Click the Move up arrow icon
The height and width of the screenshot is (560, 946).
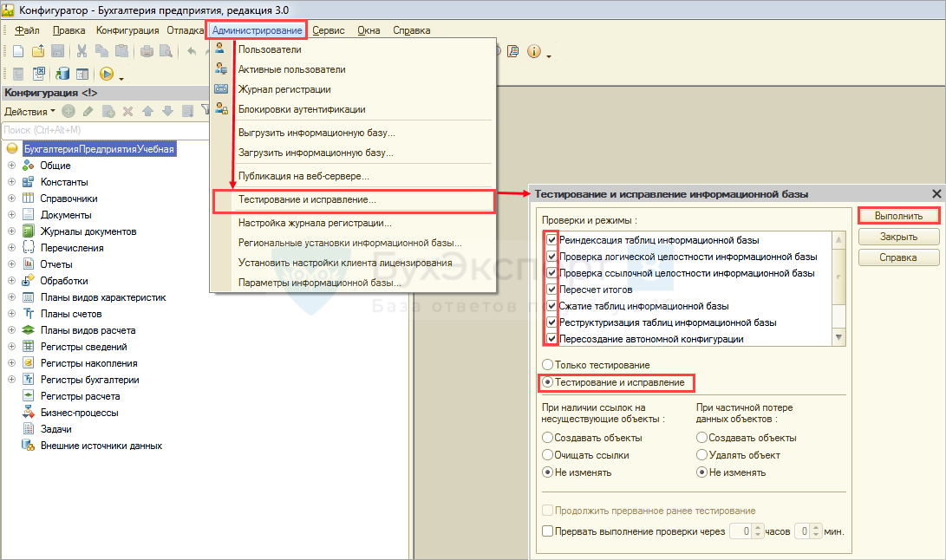(147, 111)
